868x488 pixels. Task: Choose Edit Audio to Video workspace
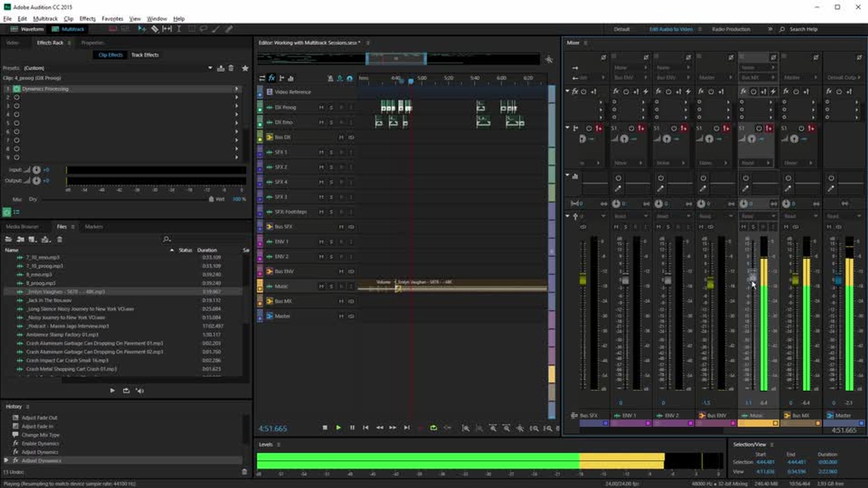tap(671, 29)
